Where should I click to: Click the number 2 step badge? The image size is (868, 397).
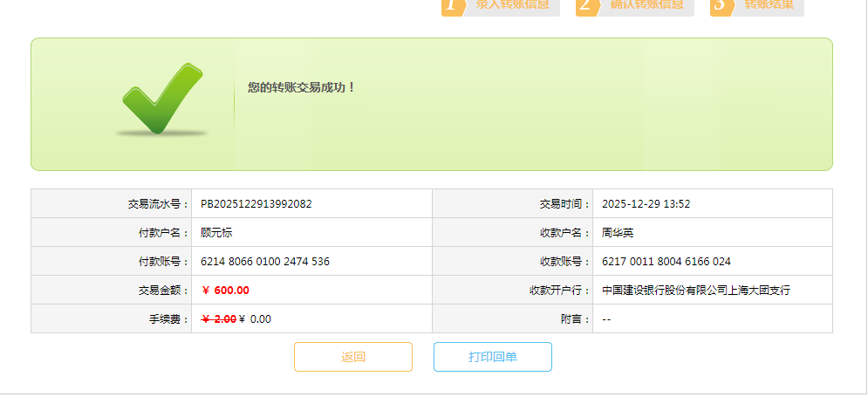[585, 6]
